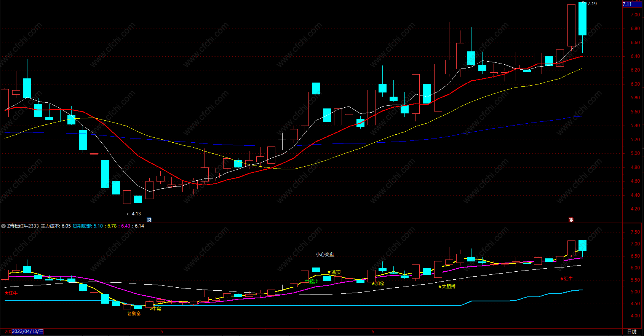Click the 逃顶 sell signal marker
644x336 pixels.
pos(334,272)
